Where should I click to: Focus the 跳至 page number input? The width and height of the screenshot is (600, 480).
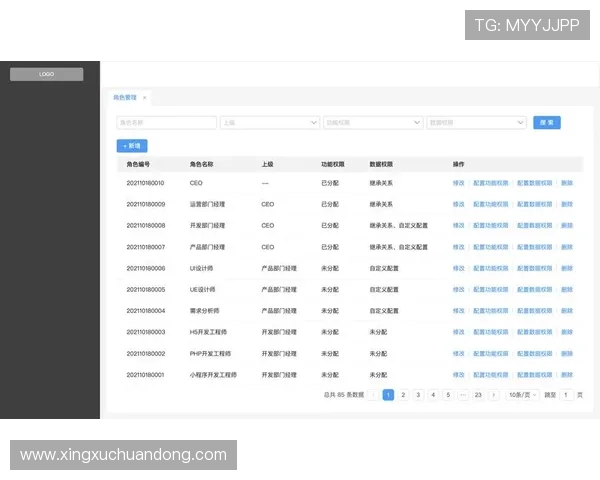(566, 395)
